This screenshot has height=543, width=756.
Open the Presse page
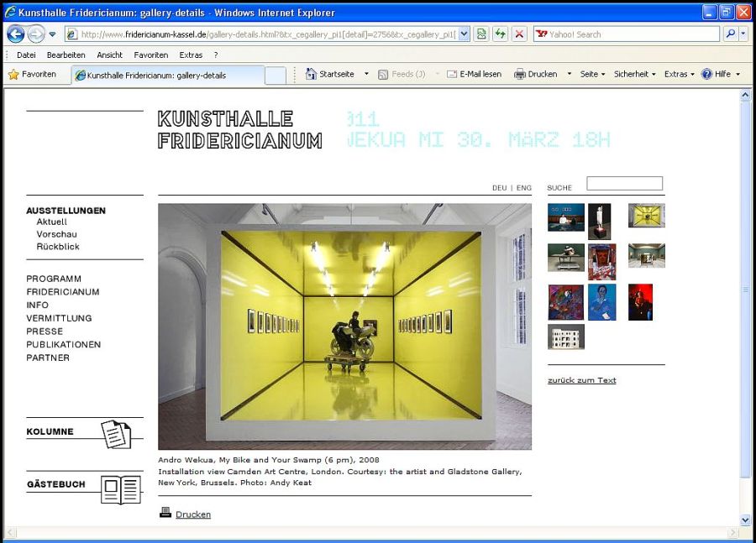click(45, 332)
